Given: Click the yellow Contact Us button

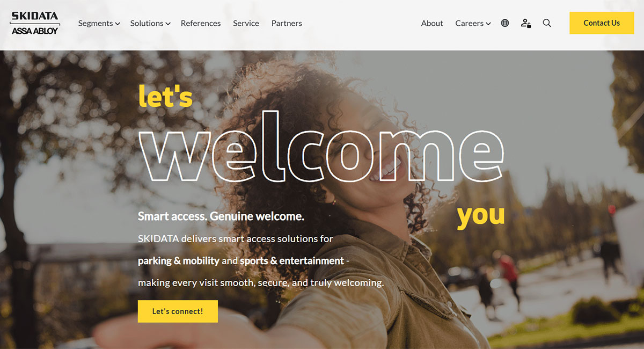Looking at the screenshot, I should coord(602,23).
